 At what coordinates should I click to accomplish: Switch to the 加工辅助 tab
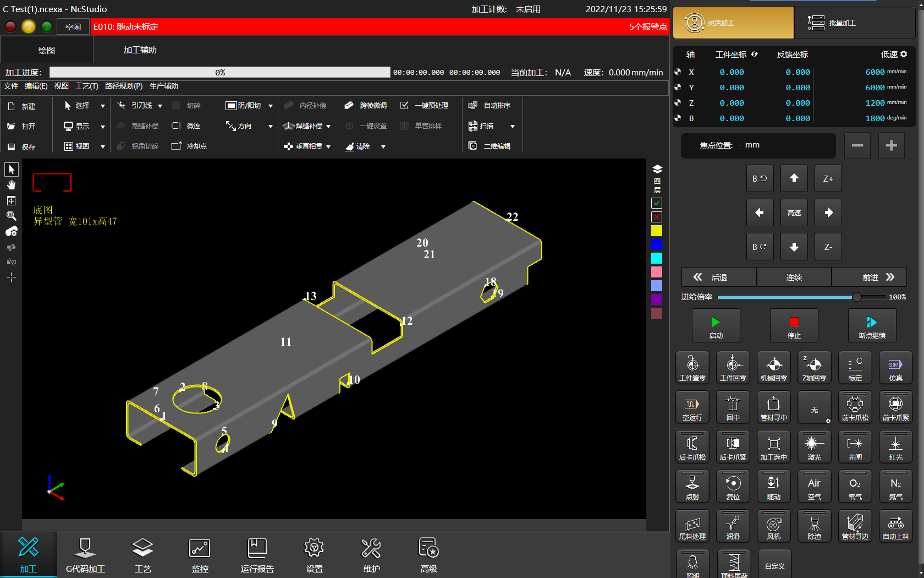(x=140, y=50)
